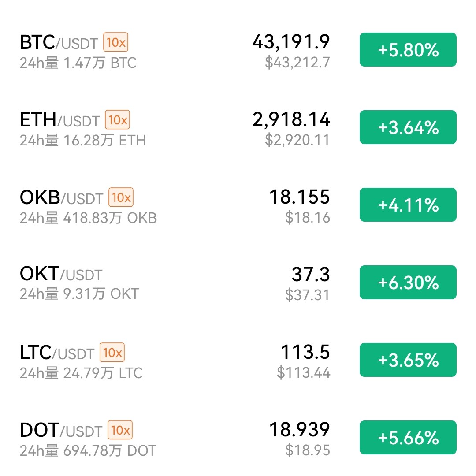Select the ETH price 2,918.14

click(291, 119)
